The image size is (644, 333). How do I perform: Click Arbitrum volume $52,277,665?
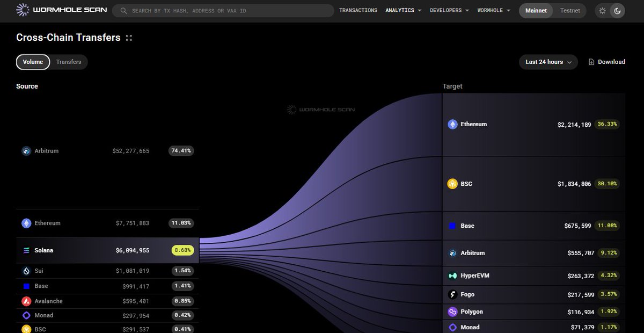tap(131, 151)
